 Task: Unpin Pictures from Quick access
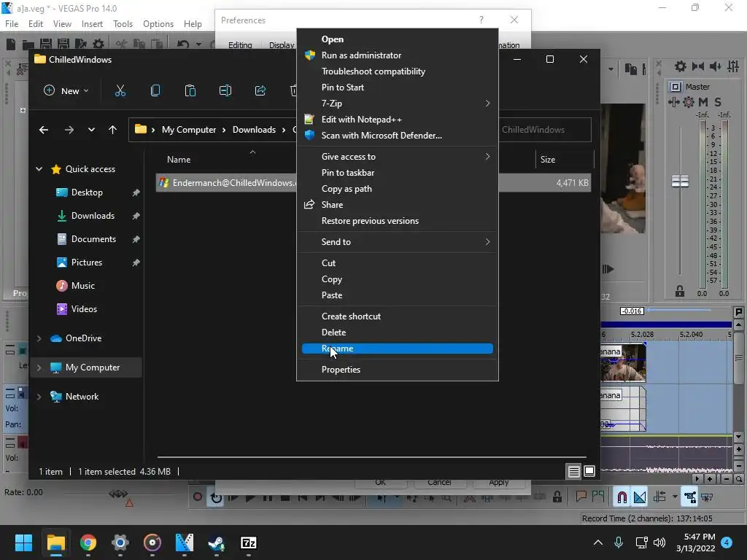coord(136,262)
